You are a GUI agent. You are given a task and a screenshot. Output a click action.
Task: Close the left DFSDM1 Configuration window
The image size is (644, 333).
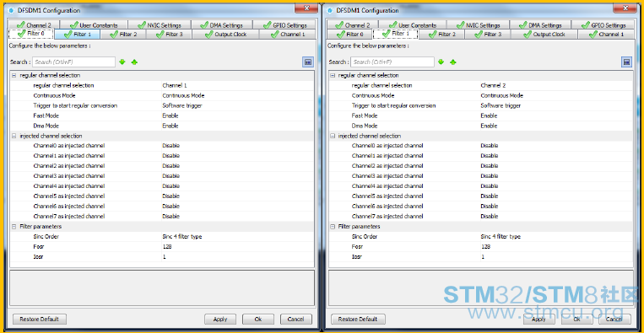tap(306, 8)
